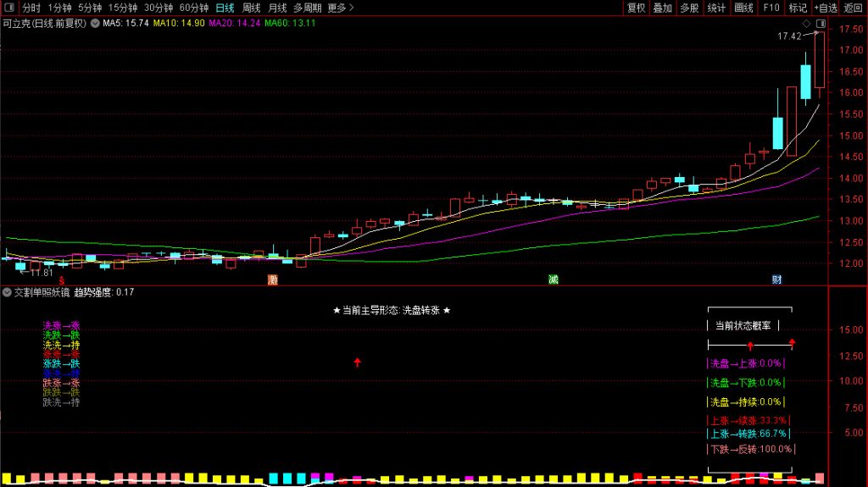Click the 财 event marker icon
The image size is (868, 487).
coord(776,279)
